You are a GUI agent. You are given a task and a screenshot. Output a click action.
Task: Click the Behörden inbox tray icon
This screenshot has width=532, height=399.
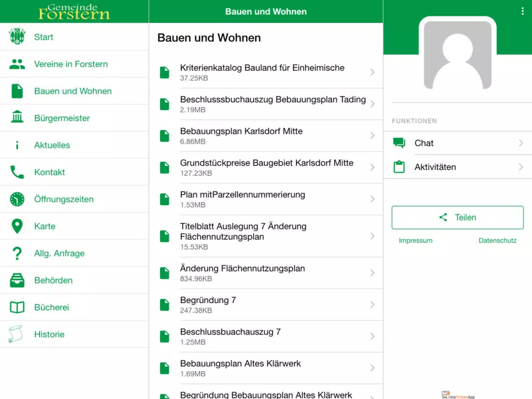coord(17,280)
